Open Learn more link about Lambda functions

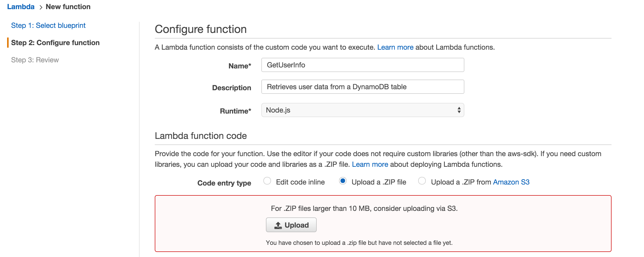pos(395,47)
